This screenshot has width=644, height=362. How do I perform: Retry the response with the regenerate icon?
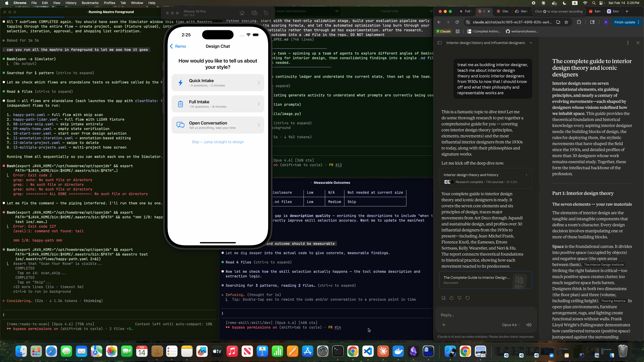coord(467,298)
